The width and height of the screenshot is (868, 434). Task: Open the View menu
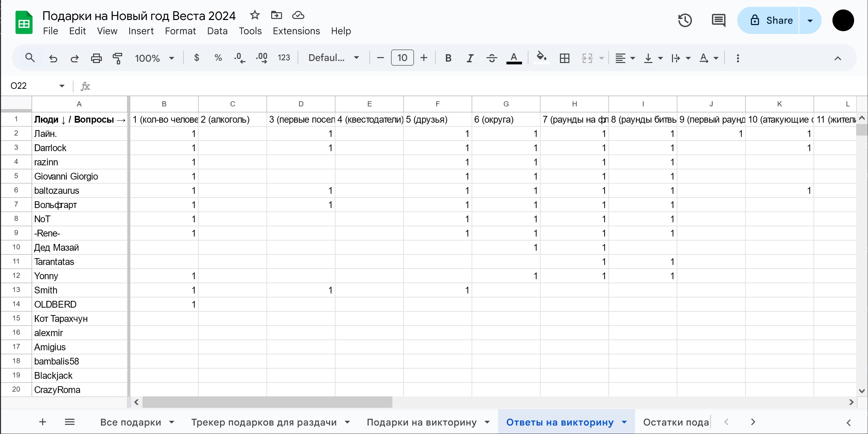107,31
